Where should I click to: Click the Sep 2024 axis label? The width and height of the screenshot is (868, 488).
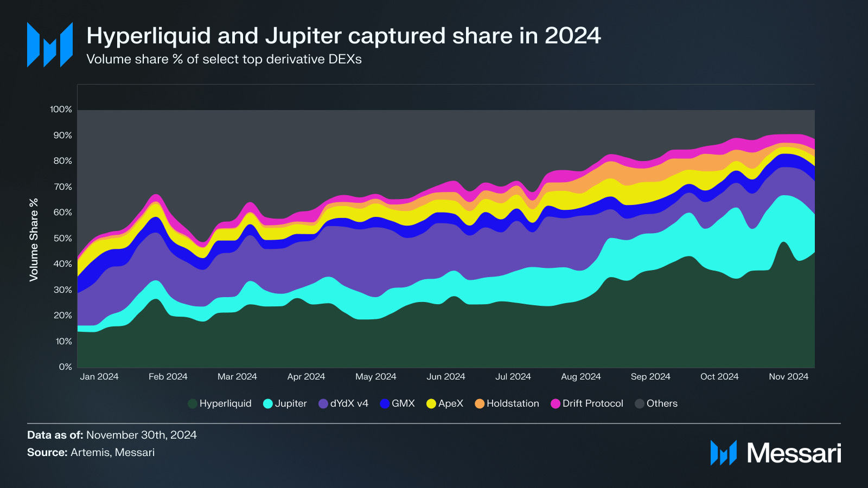point(650,377)
